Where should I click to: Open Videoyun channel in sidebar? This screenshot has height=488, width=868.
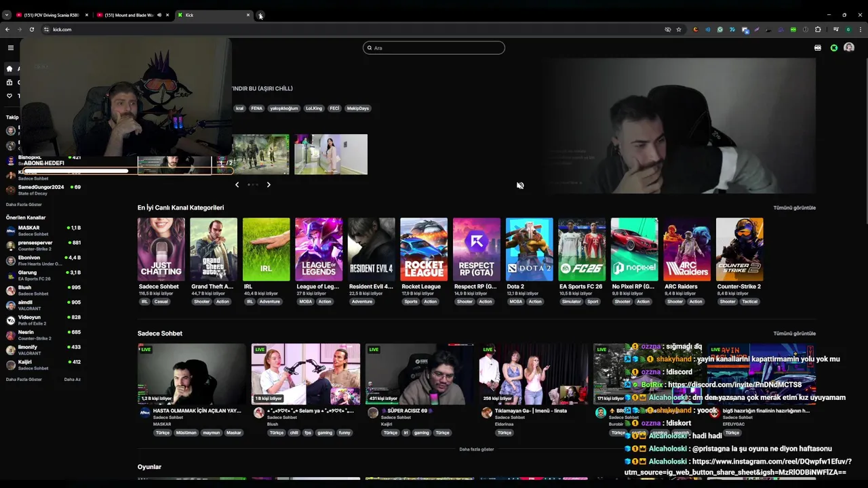pos(43,320)
